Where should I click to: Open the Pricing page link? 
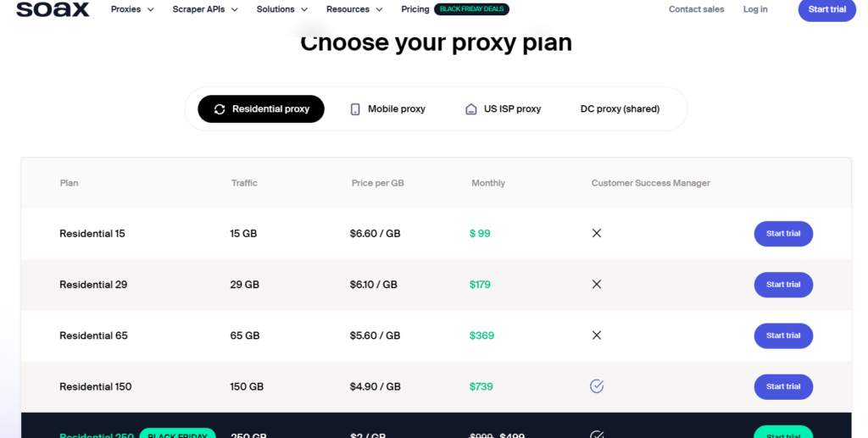pyautogui.click(x=415, y=9)
